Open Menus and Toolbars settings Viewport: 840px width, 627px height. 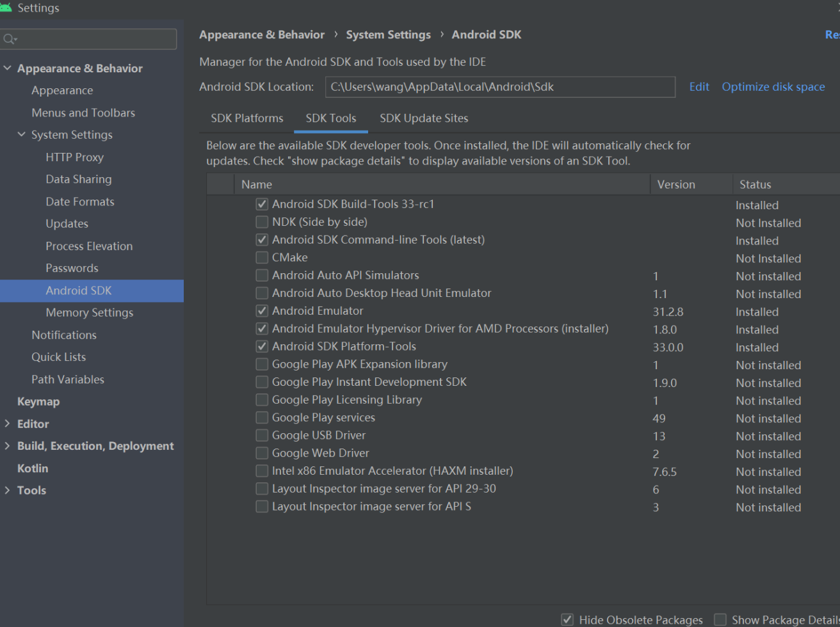tap(83, 113)
